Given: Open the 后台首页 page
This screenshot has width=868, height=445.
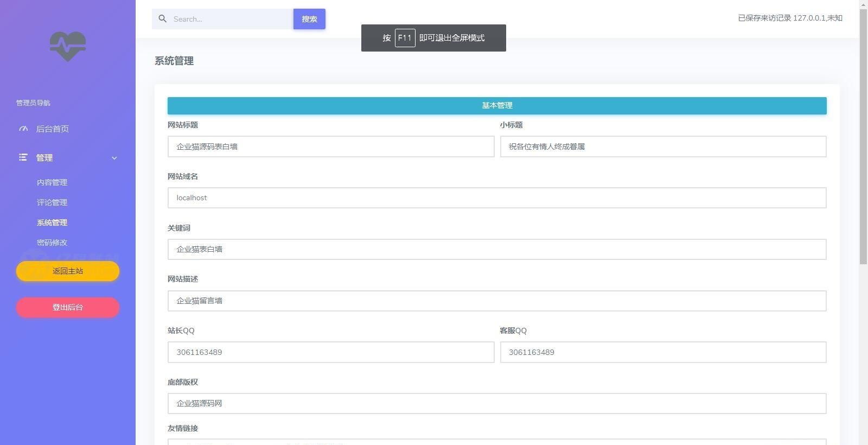Looking at the screenshot, I should click(x=52, y=129).
